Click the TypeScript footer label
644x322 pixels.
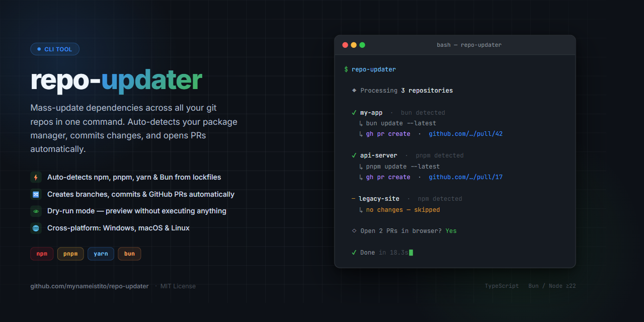pyautogui.click(x=502, y=286)
